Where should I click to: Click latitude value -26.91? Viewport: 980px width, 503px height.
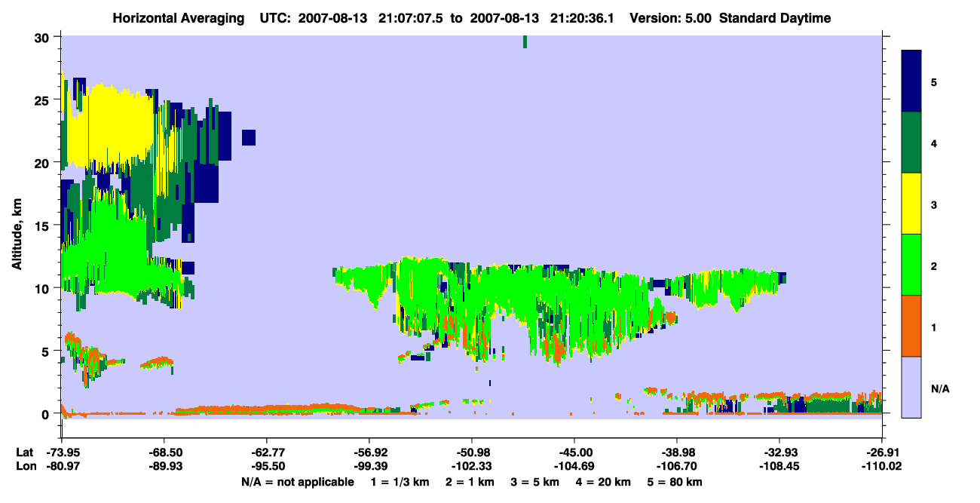pyautogui.click(x=881, y=452)
